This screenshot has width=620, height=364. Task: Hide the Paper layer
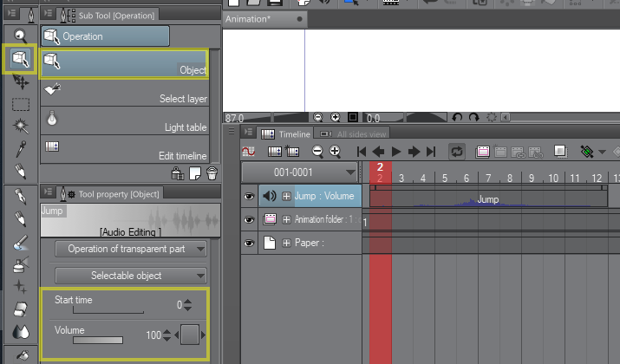(x=249, y=243)
